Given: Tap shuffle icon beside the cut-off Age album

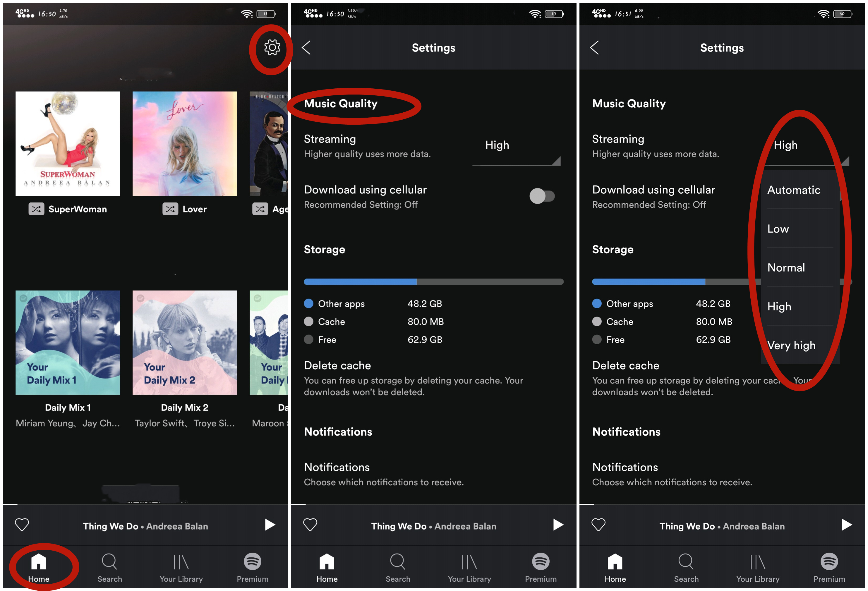Looking at the screenshot, I should pos(260,209).
